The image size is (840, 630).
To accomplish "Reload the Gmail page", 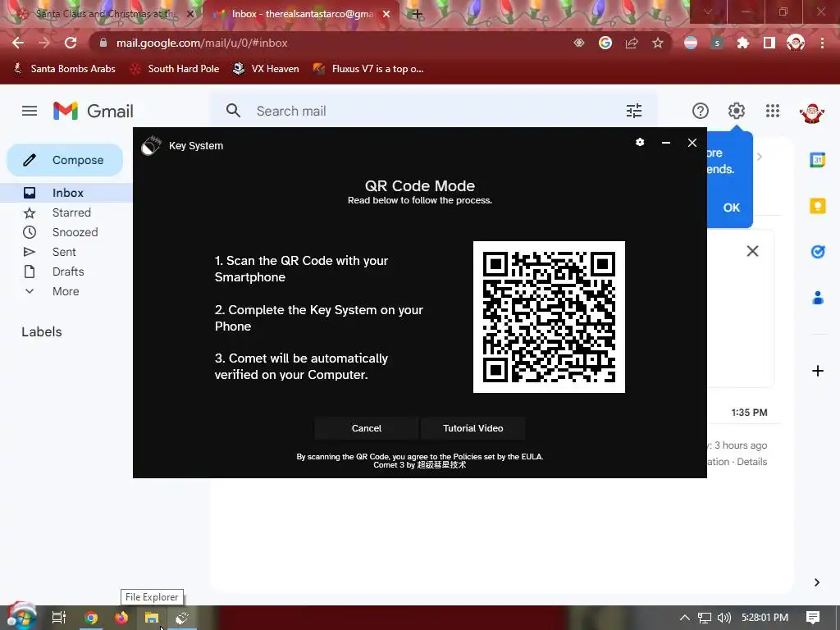I will click(x=71, y=43).
